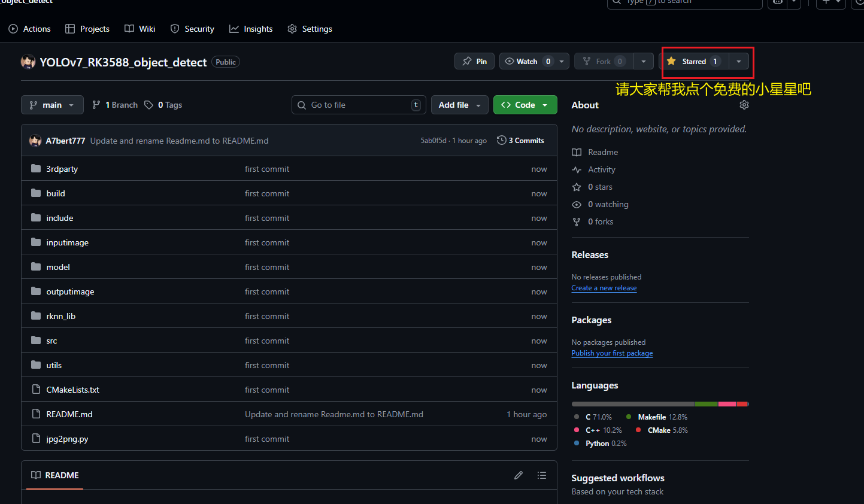
Task: Open the Security tab
Action: pos(192,29)
